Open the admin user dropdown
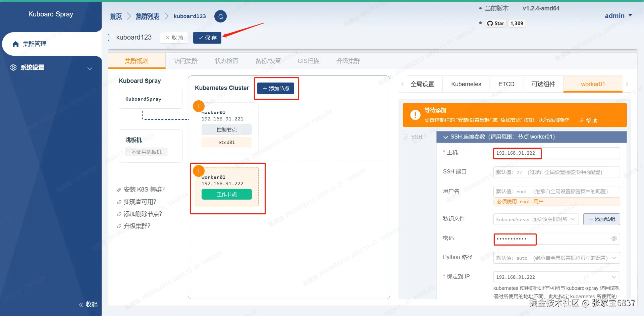644x316 pixels. pos(618,16)
